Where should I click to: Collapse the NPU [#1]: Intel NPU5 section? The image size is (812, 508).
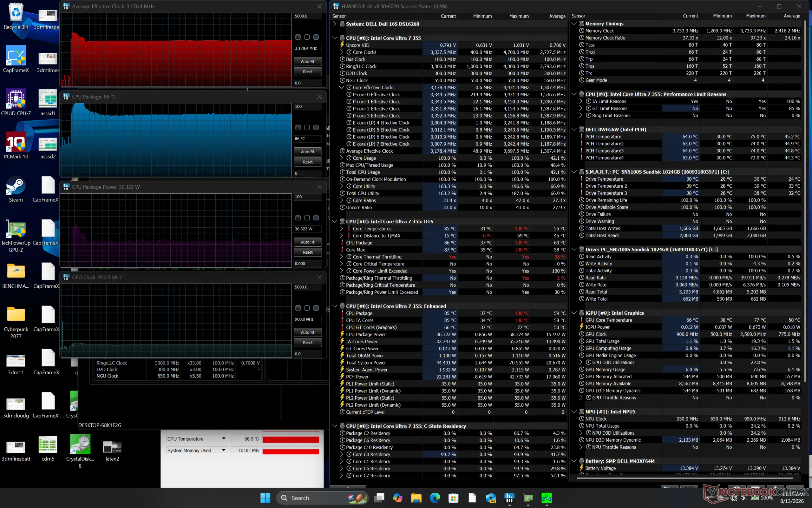pyautogui.click(x=574, y=411)
